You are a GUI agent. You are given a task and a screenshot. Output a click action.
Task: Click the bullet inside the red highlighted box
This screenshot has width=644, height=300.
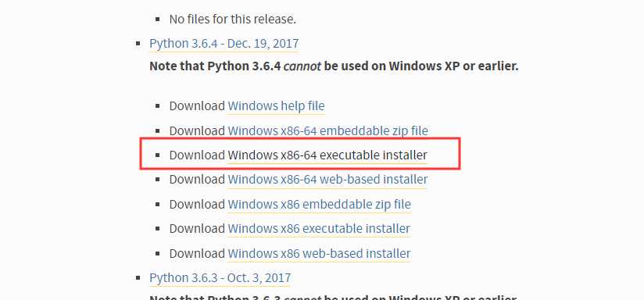coord(158,155)
